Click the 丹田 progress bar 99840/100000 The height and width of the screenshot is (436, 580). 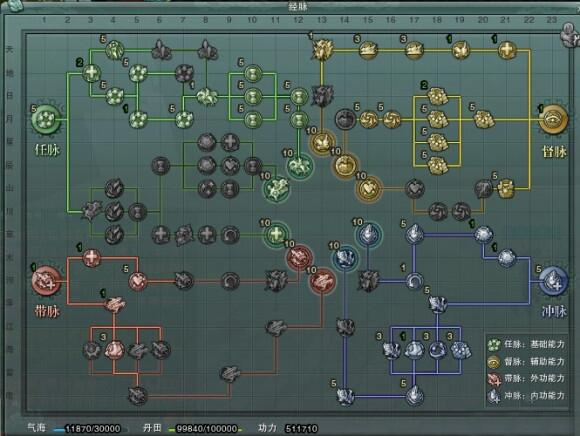206,429
